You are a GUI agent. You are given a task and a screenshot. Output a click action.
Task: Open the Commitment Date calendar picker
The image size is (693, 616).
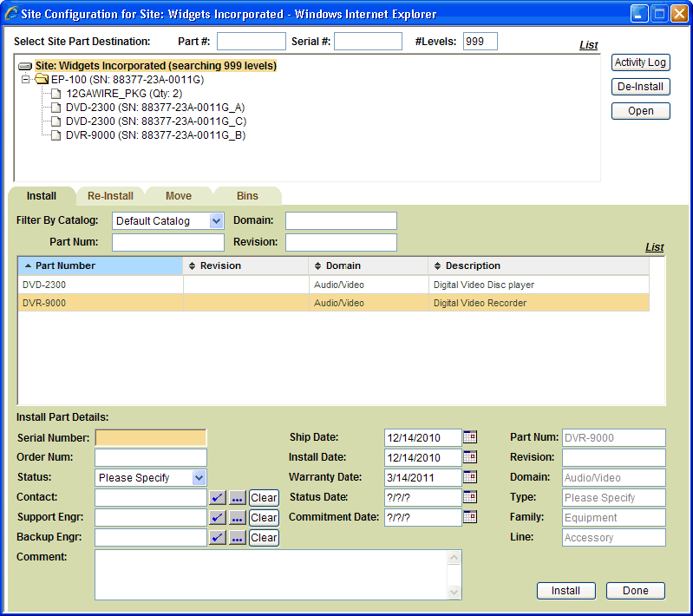click(470, 516)
